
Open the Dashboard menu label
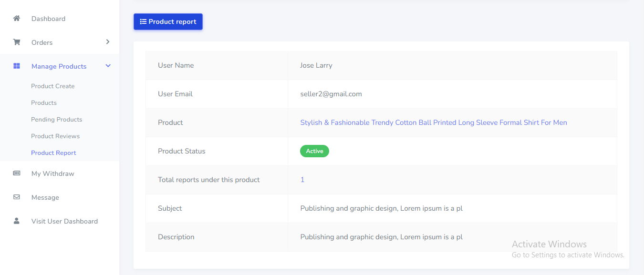48,19
